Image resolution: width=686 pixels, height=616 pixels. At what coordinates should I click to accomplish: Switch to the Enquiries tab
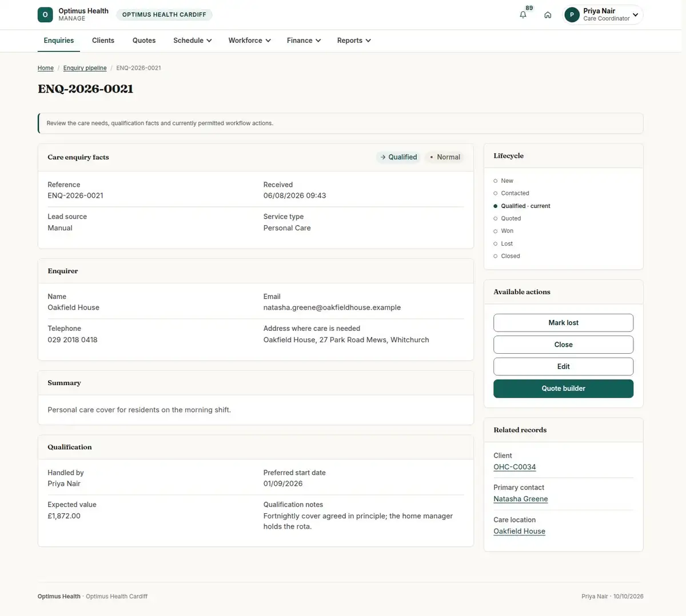[59, 41]
